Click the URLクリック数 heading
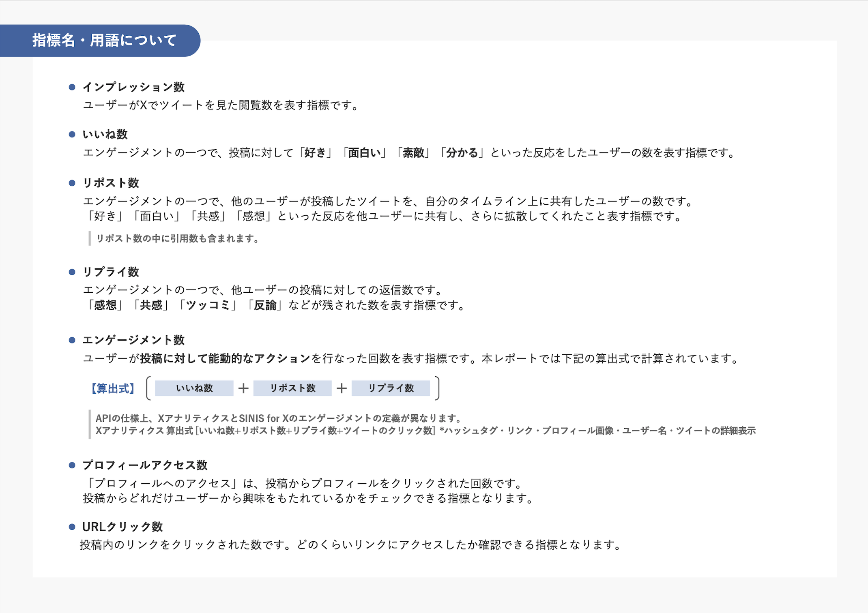Screen dimensions: 868x613 click(122, 527)
